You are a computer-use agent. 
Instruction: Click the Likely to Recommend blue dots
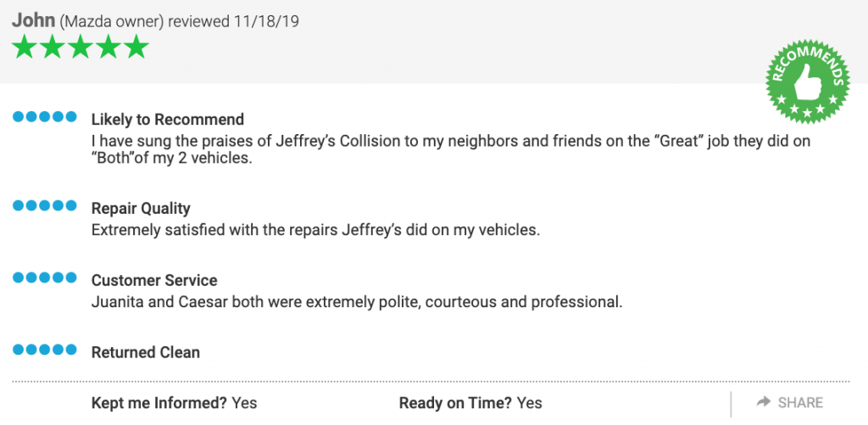pyautogui.click(x=44, y=117)
